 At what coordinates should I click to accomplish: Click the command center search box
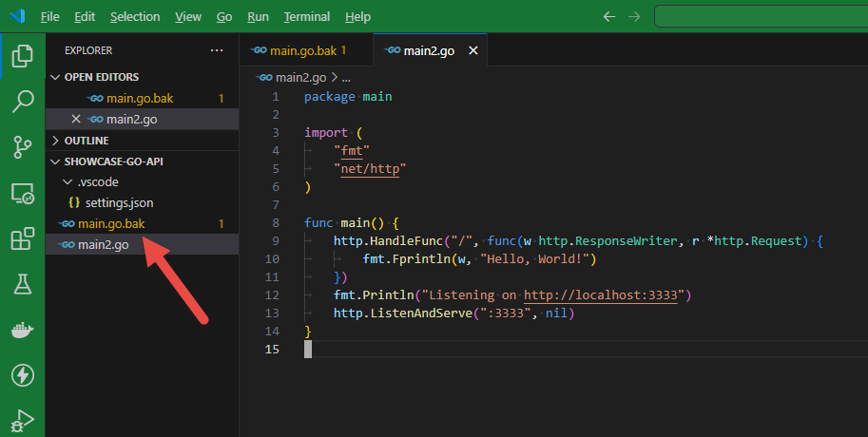tap(762, 16)
